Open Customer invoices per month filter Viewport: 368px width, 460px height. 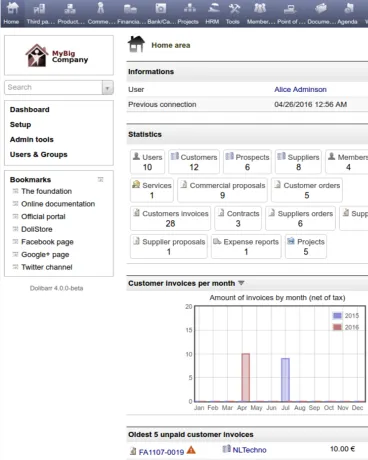click(241, 283)
